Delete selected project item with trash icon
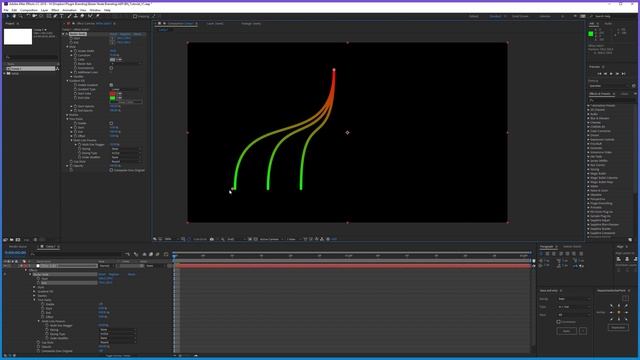This screenshot has width=640, height=360. [x=35, y=240]
